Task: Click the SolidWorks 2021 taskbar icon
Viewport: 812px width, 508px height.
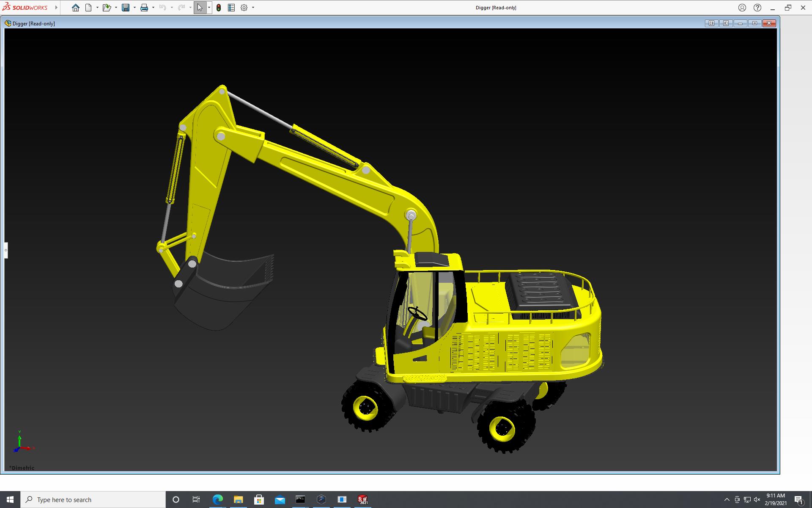Action: tap(363, 500)
